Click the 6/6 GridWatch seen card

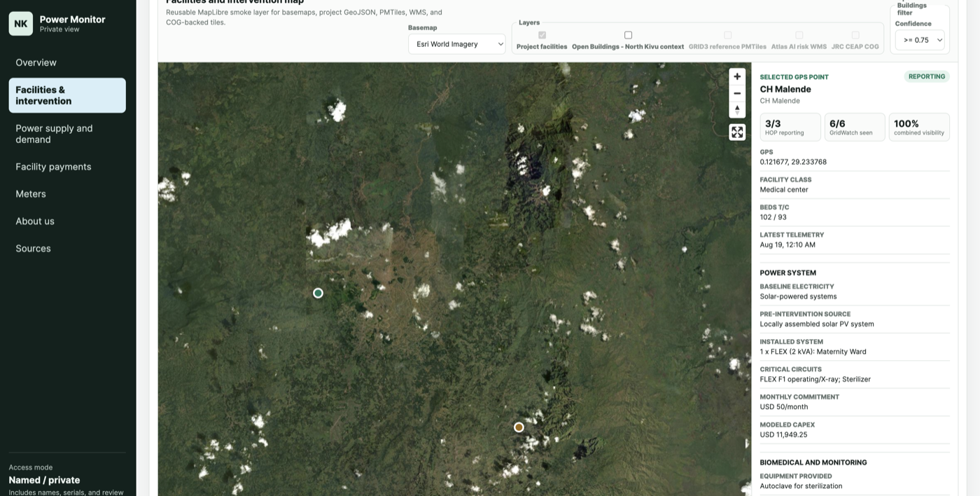(x=855, y=127)
